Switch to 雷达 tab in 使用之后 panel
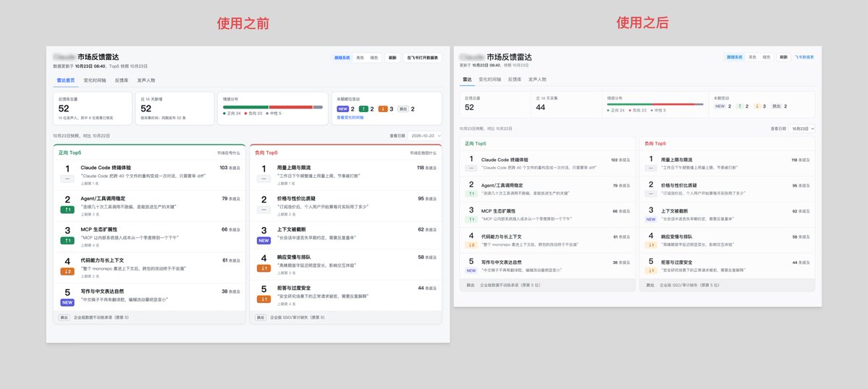The image size is (868, 389). click(x=467, y=80)
